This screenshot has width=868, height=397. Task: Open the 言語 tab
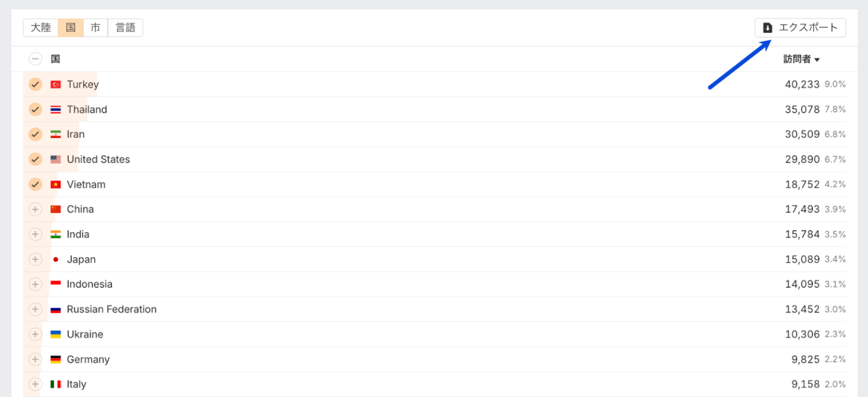[125, 28]
